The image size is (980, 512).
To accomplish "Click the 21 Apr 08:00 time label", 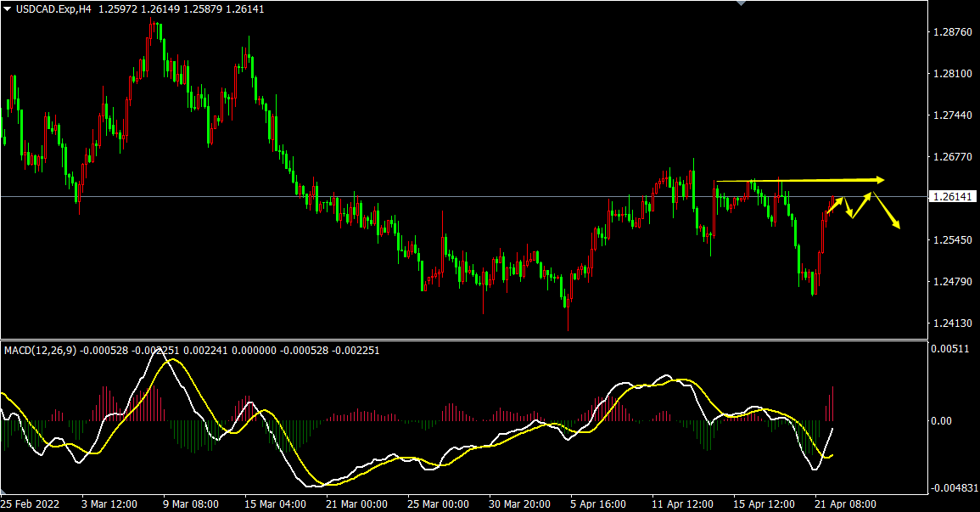I will 846,504.
